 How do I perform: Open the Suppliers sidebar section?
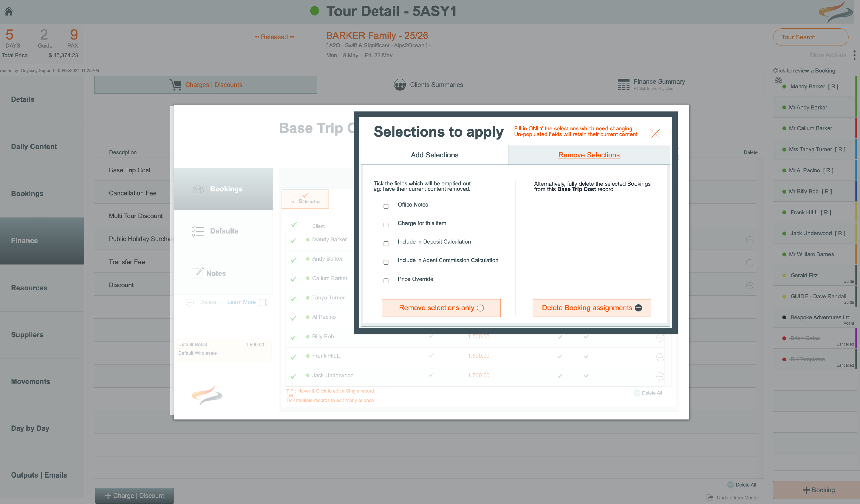point(42,335)
